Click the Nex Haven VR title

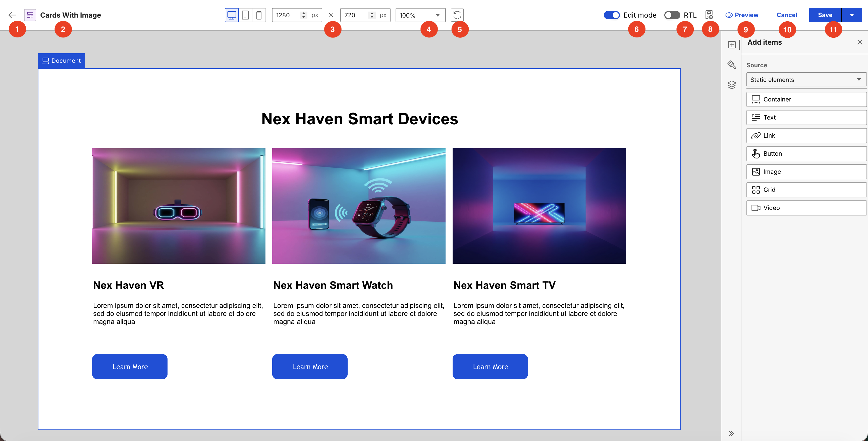(128, 285)
